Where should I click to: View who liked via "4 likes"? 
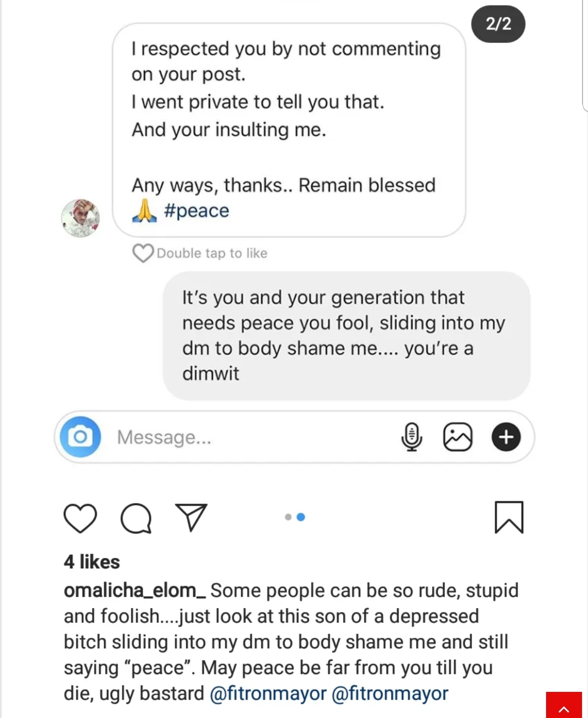coord(91,562)
